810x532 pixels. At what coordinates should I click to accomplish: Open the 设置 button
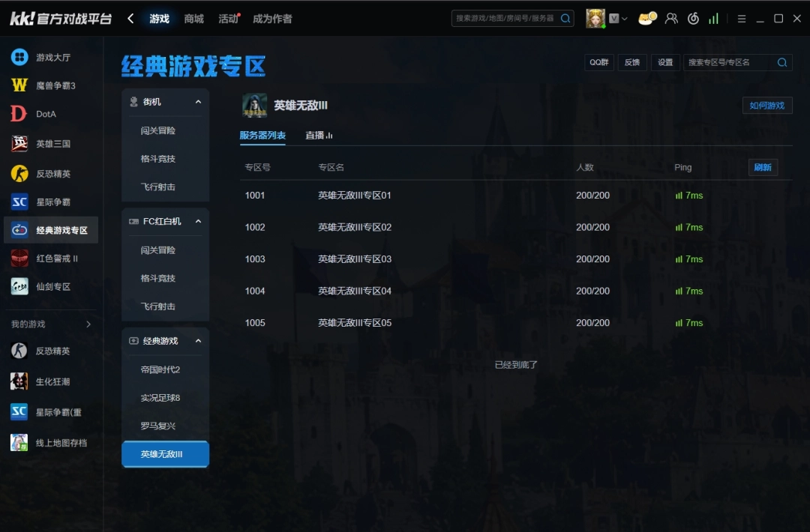(x=665, y=62)
